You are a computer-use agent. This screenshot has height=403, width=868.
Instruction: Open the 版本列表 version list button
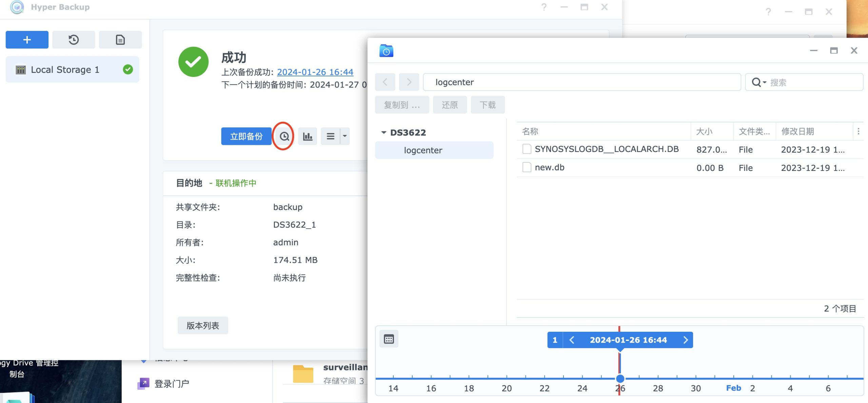(203, 326)
